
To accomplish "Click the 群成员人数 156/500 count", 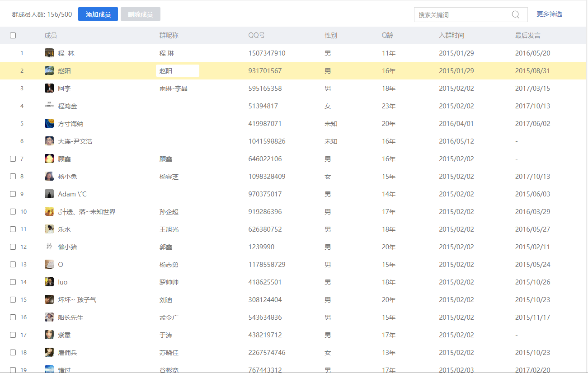I will pyautogui.click(x=42, y=14).
